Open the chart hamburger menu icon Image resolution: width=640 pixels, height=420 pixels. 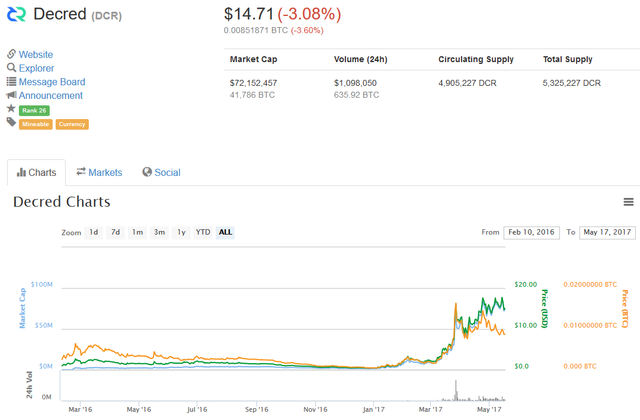click(x=629, y=202)
